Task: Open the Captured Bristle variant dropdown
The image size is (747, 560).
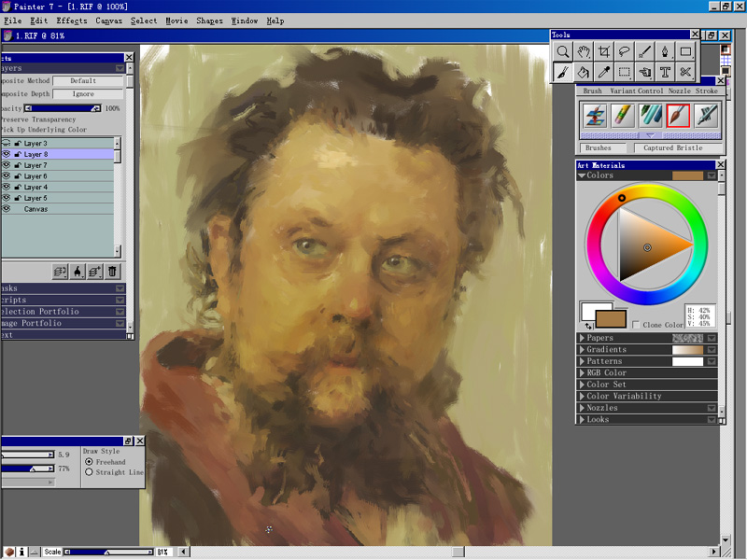Action: click(678, 148)
